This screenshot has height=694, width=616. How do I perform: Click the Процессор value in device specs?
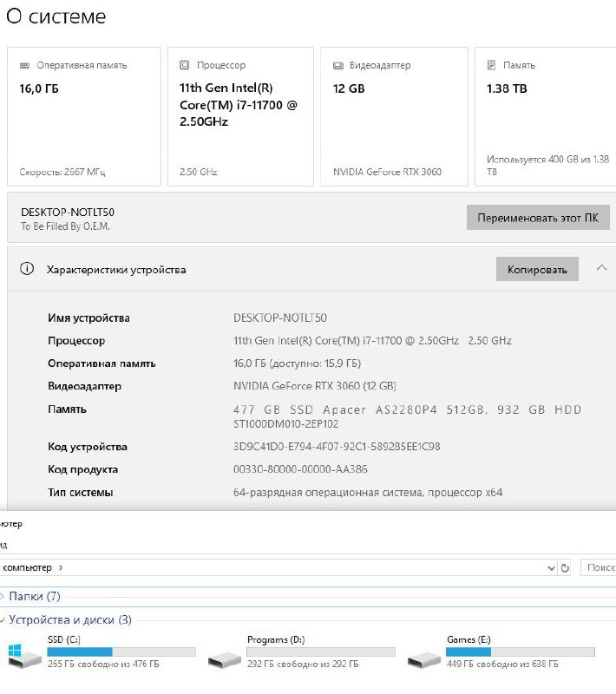pos(372,340)
